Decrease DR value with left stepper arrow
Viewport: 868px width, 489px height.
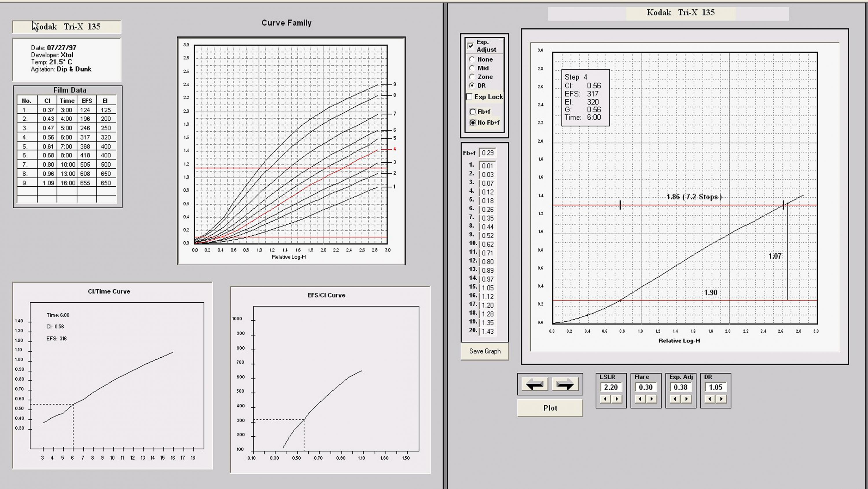tap(710, 399)
